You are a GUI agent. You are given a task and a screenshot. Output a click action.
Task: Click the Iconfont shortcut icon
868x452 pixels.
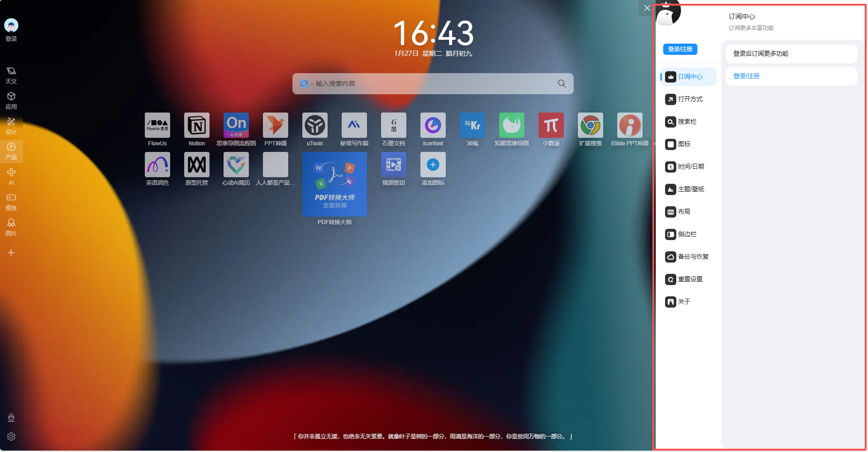click(433, 125)
